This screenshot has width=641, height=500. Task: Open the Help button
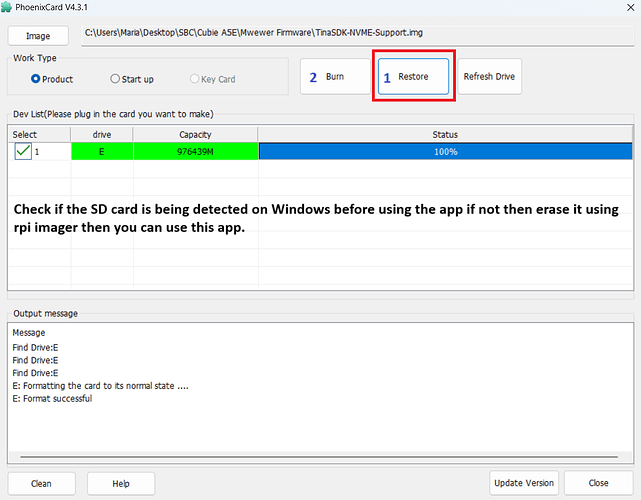(x=121, y=484)
